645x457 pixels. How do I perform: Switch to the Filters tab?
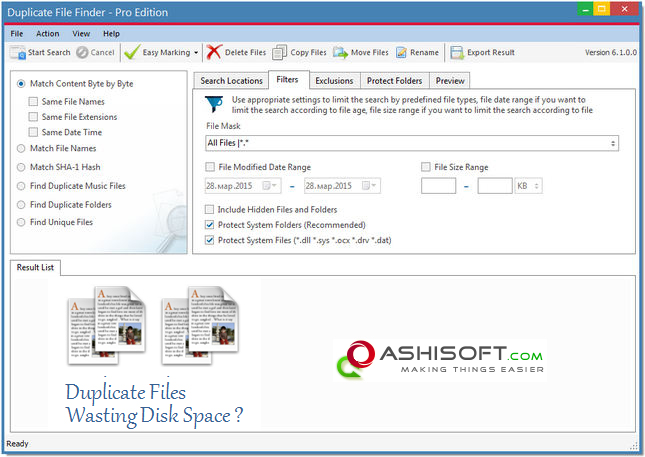pos(288,79)
